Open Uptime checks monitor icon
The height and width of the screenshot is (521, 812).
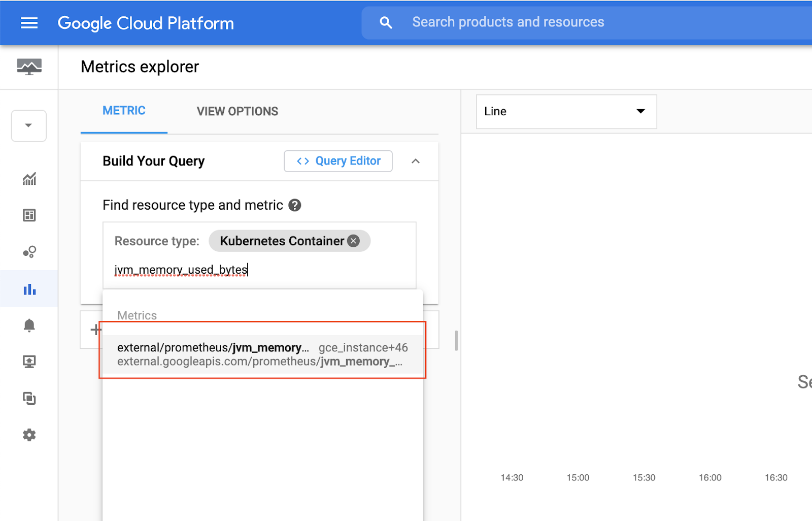(29, 362)
